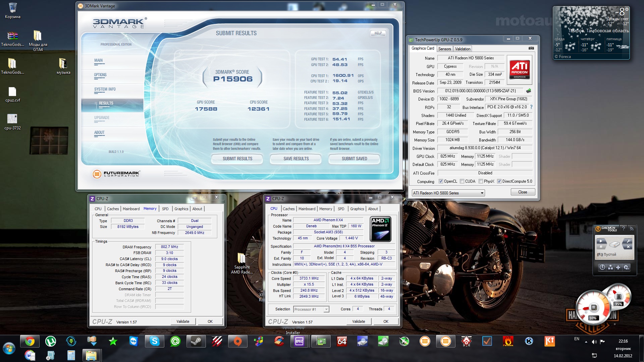Open Mainboard tab in right CPU-Z window
This screenshot has width=644, height=362.
pos(307,209)
